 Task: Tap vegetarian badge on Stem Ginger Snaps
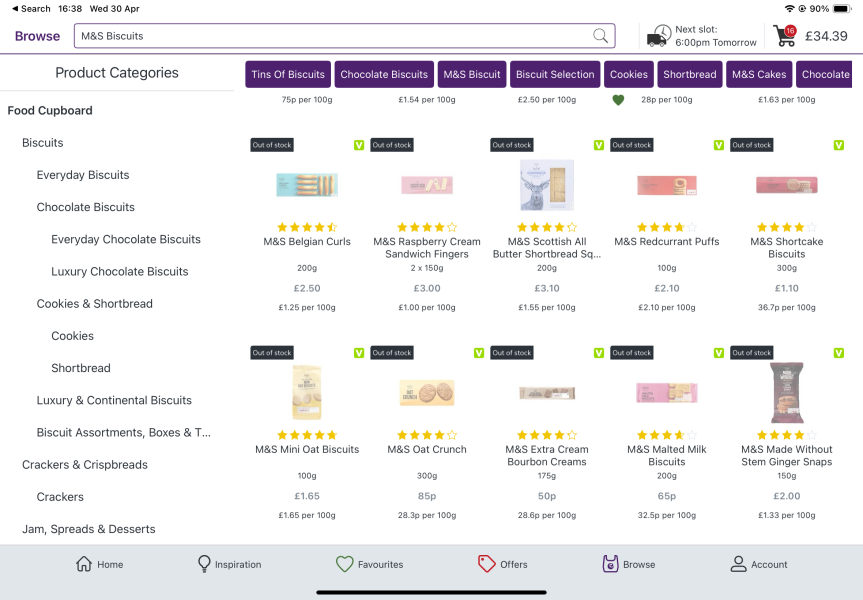(x=838, y=353)
